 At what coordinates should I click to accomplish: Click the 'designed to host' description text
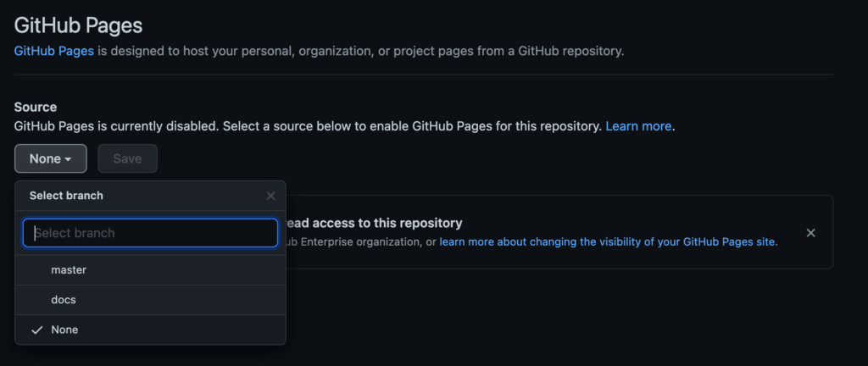tap(360, 51)
